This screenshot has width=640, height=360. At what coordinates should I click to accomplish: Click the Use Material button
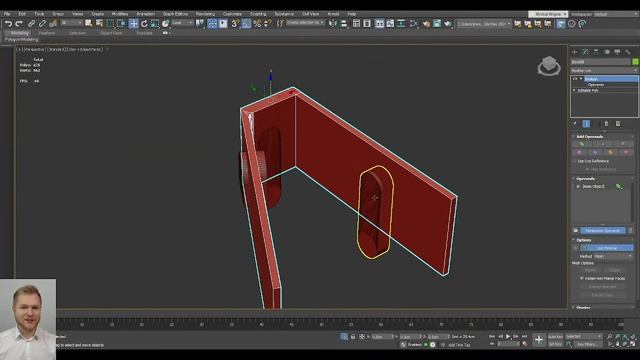[x=607, y=248]
